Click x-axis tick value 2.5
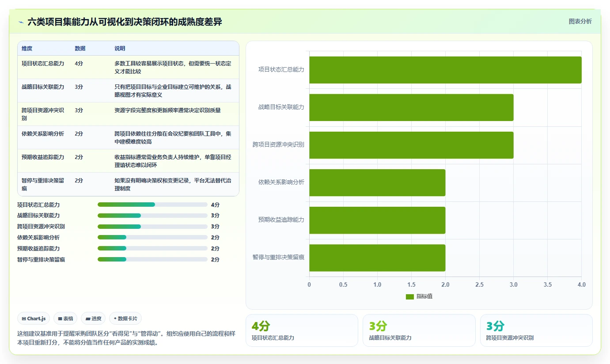 coord(479,285)
